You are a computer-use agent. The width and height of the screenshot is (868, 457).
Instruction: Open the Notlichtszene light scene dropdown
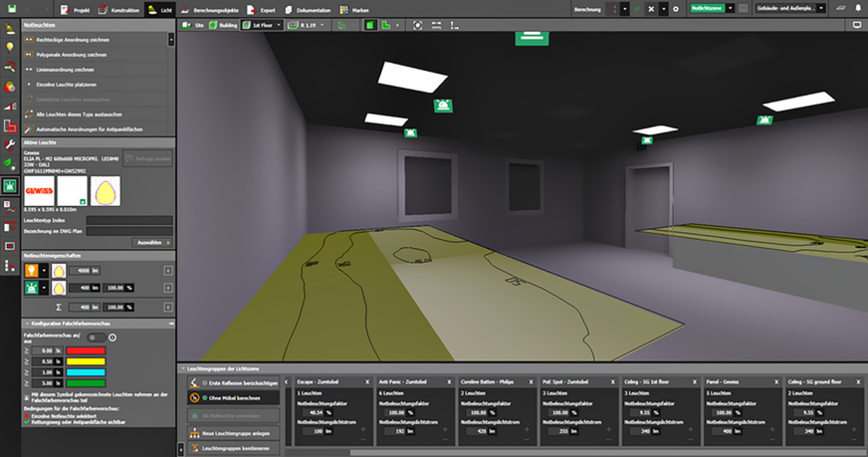tap(730, 8)
